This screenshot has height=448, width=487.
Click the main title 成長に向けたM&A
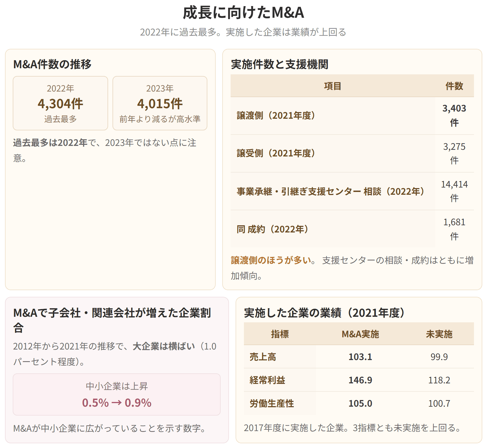pyautogui.click(x=243, y=13)
